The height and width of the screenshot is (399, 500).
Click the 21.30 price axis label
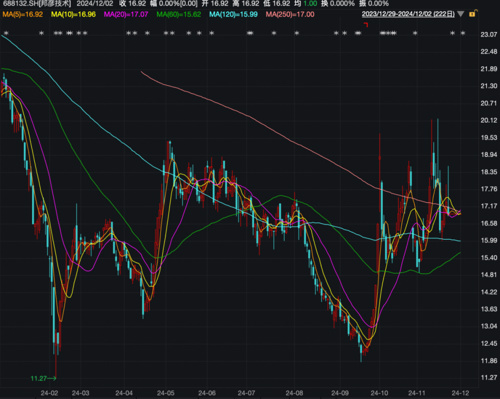pos(489,86)
